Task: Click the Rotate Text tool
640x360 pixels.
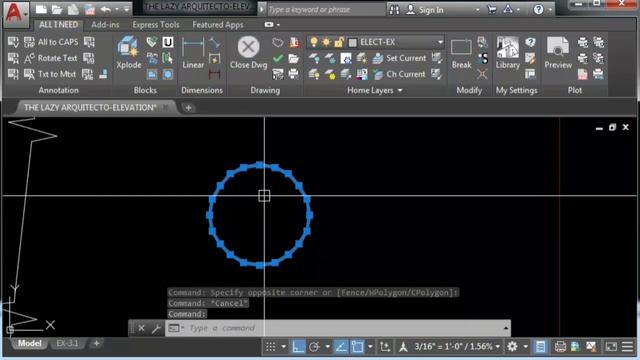Action: tap(51, 58)
